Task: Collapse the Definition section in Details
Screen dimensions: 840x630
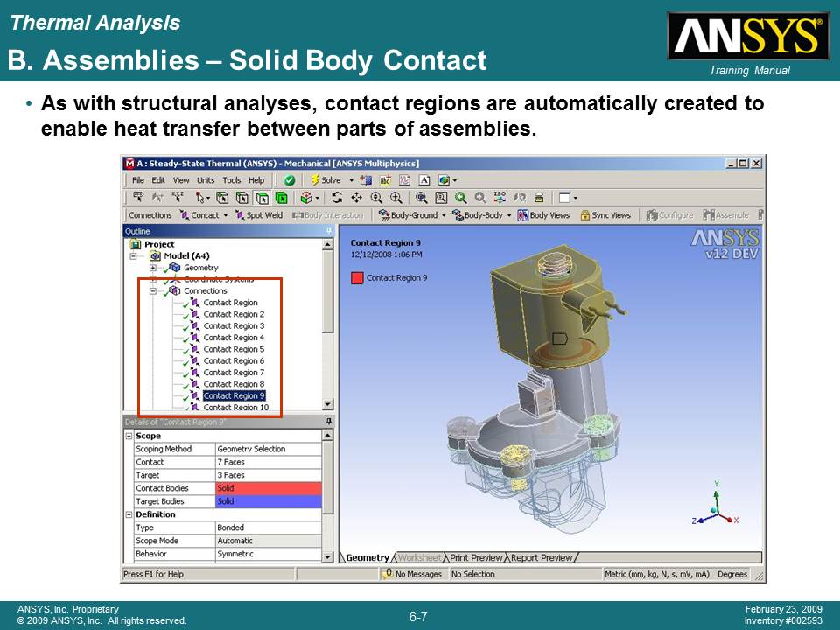Action: 129,514
